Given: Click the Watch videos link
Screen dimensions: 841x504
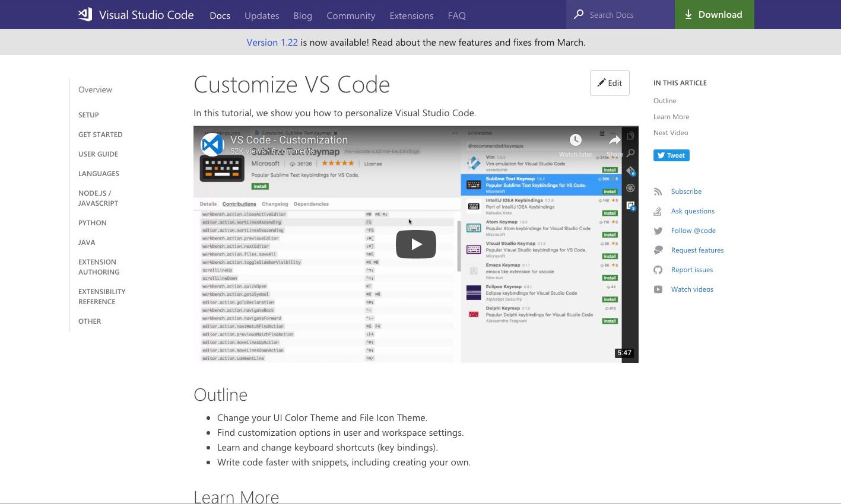Looking at the screenshot, I should pos(692,289).
